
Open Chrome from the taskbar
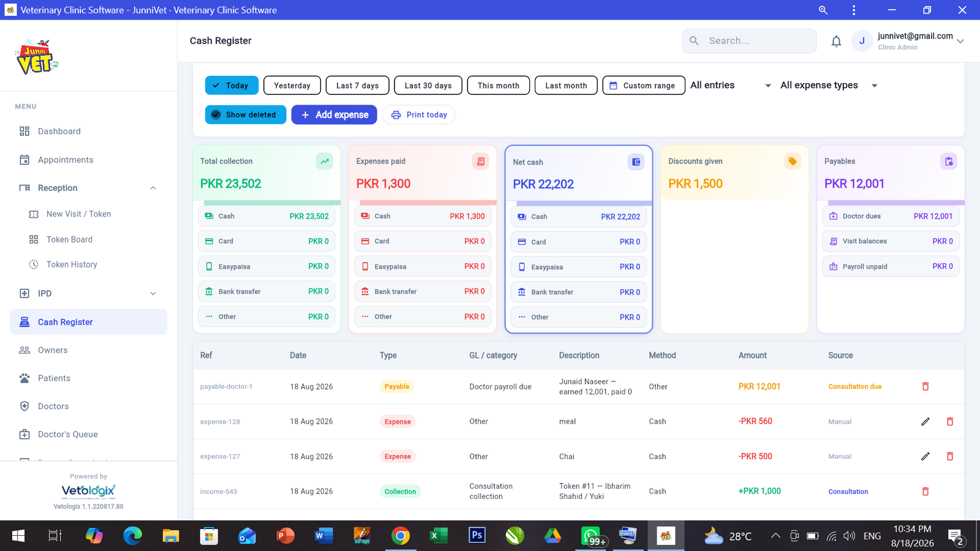401,536
